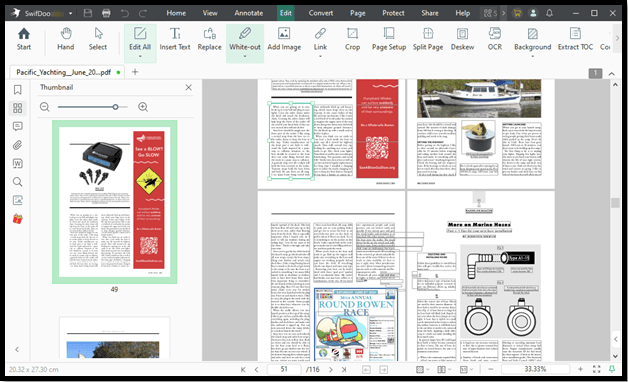Add a new document tab
628x382 pixels.
[135, 72]
